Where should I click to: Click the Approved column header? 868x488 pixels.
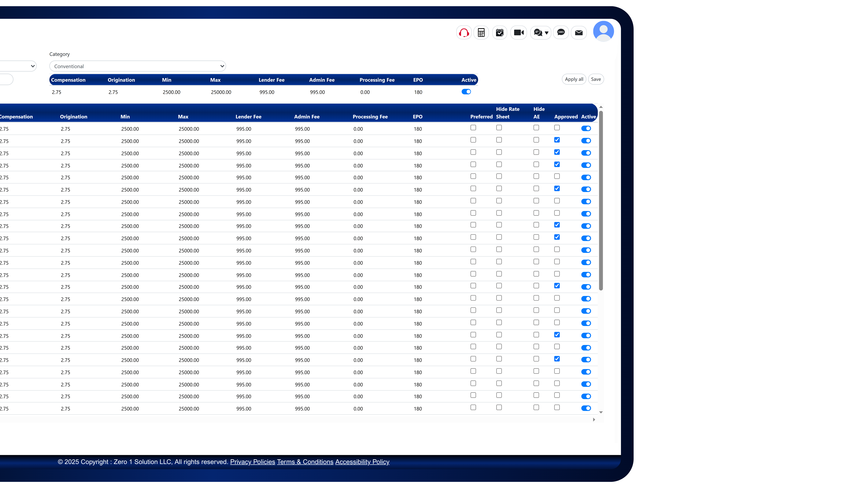click(x=566, y=117)
